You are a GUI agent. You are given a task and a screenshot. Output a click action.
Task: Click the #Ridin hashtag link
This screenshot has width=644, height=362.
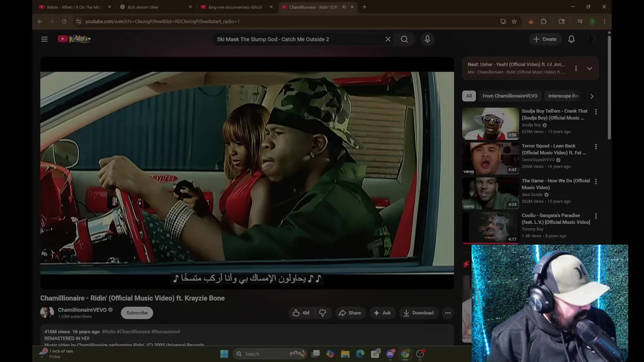(x=109, y=332)
